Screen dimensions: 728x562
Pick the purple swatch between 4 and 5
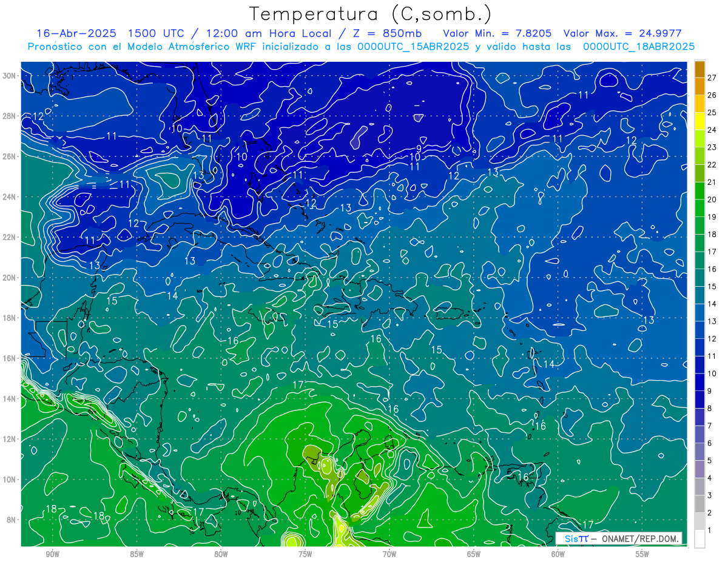pos(699,470)
